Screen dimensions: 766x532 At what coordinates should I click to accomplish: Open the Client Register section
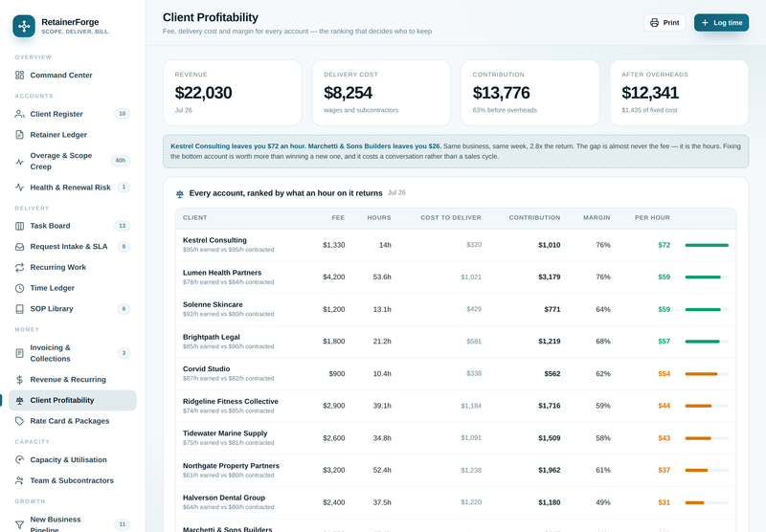click(73, 114)
